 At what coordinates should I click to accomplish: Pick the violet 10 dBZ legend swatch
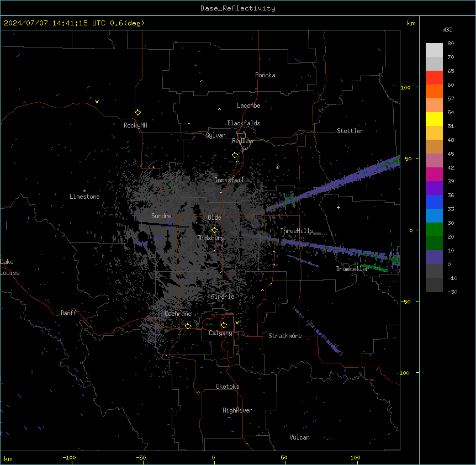pyautogui.click(x=434, y=257)
